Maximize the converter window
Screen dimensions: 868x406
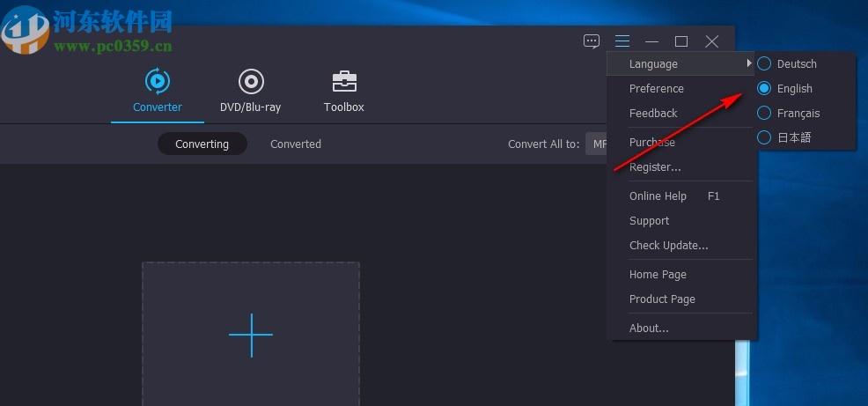681,41
